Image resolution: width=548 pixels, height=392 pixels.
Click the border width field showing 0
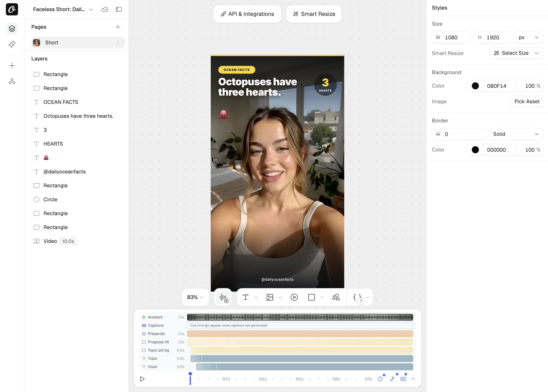click(x=458, y=134)
